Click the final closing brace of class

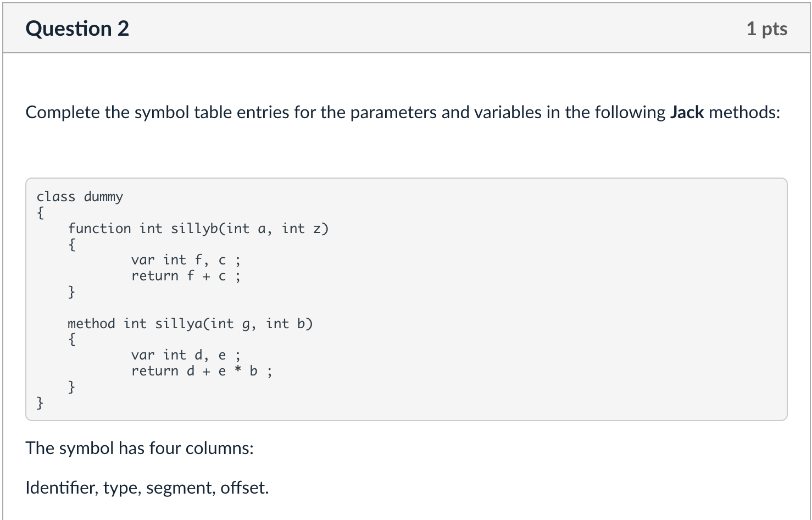[x=40, y=403]
